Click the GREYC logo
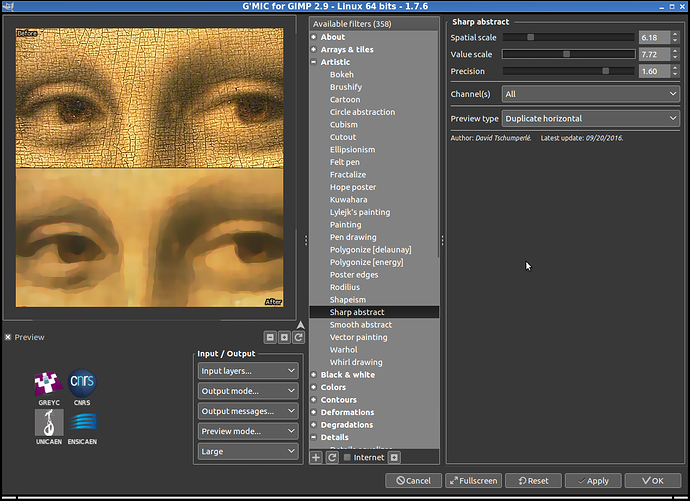The height and width of the screenshot is (501, 690). click(x=49, y=384)
